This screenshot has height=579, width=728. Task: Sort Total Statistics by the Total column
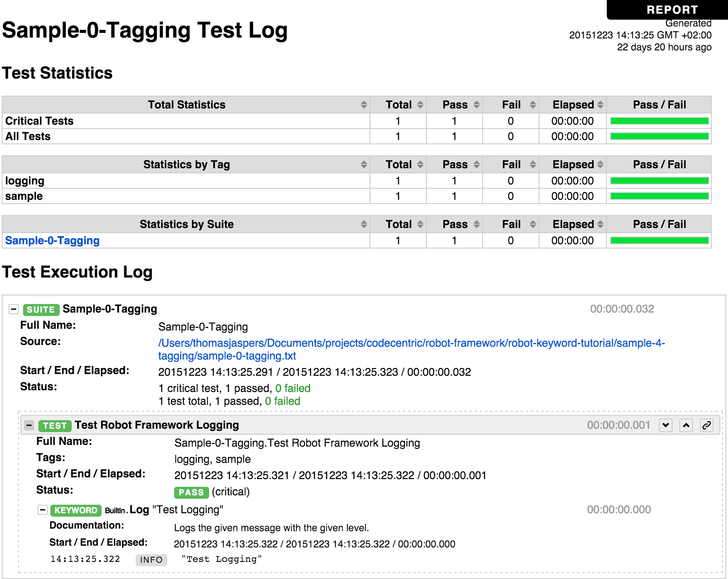(398, 105)
